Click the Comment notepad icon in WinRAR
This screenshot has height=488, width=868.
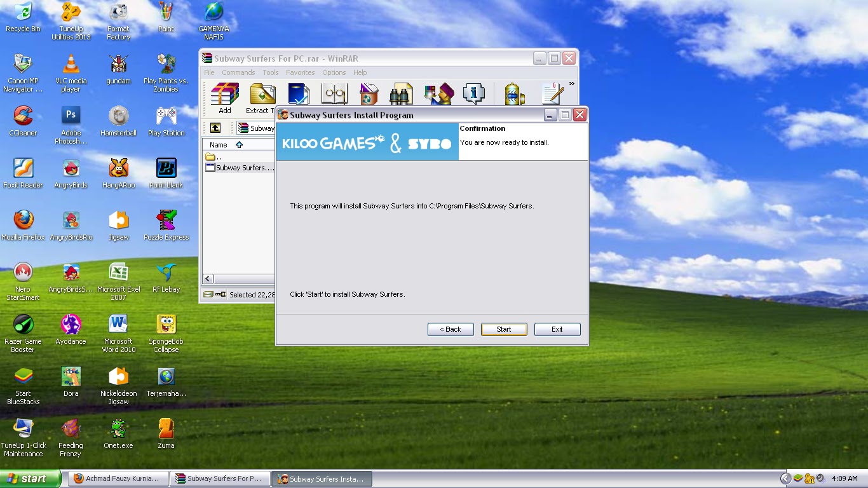[x=552, y=93]
